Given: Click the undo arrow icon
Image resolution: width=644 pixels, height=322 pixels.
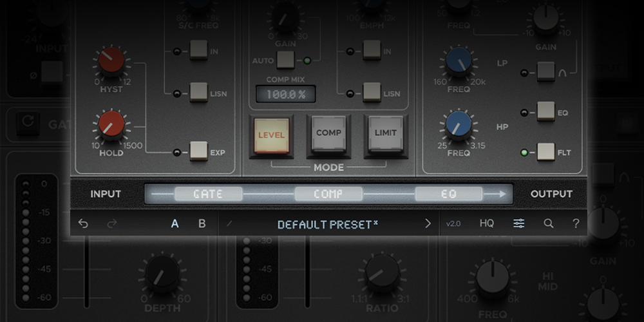Looking at the screenshot, I should click(83, 223).
